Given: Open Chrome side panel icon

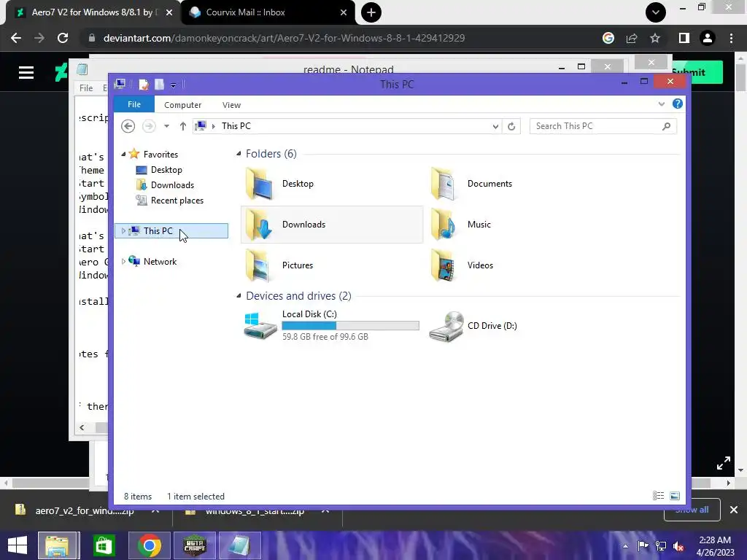Looking at the screenshot, I should click(684, 38).
